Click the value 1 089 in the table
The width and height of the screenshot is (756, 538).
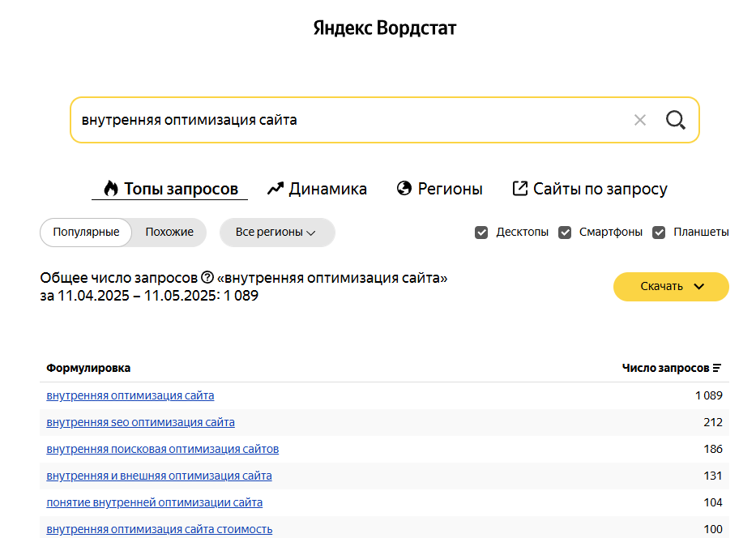pos(709,395)
